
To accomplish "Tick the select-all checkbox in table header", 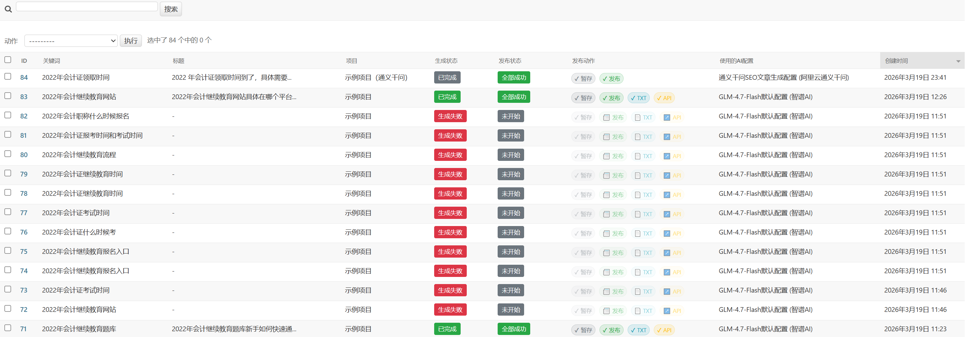I will tap(7, 60).
